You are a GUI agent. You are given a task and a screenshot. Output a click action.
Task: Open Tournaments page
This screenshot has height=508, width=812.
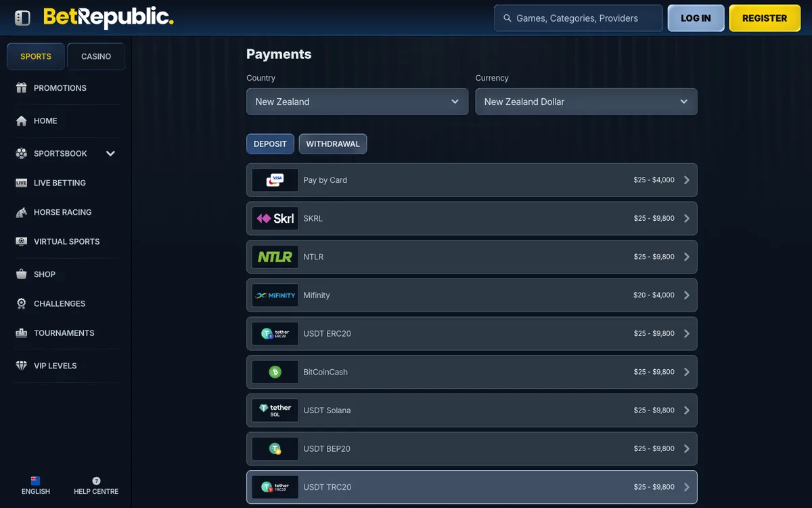[x=64, y=333]
